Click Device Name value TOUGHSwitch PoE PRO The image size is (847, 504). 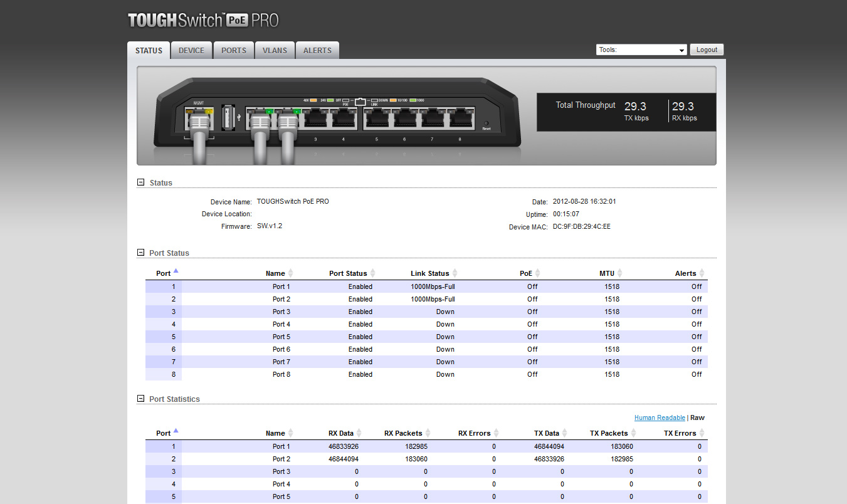pyautogui.click(x=293, y=201)
